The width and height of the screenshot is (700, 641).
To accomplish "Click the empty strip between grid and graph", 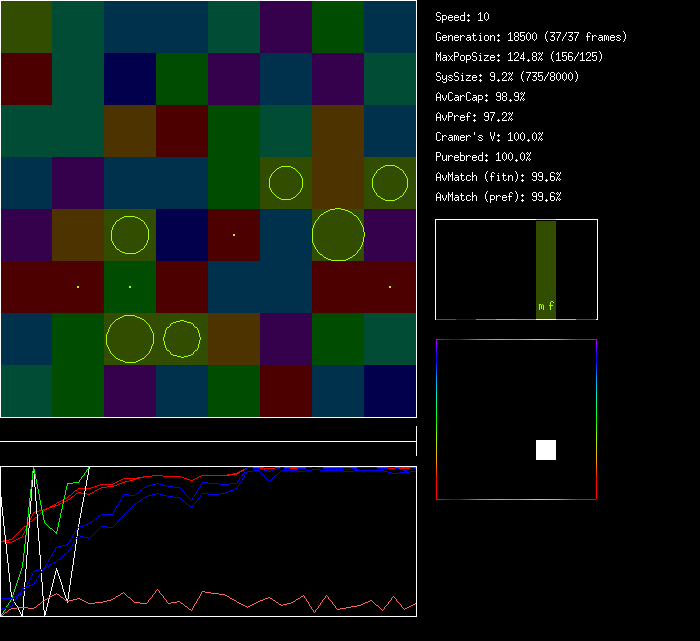I will (x=208, y=430).
